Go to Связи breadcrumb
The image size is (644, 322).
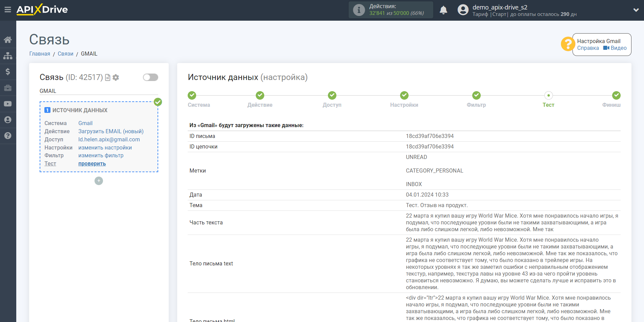[x=65, y=54]
